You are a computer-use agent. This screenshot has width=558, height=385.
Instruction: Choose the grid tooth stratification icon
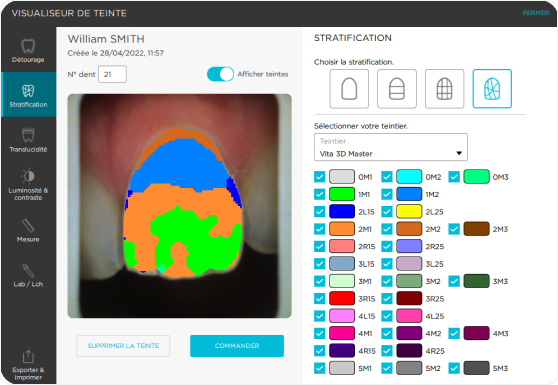pyautogui.click(x=444, y=89)
